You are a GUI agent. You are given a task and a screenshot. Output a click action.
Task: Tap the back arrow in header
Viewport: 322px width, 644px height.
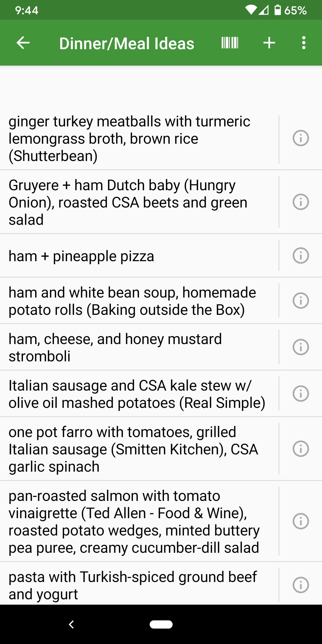(x=23, y=43)
